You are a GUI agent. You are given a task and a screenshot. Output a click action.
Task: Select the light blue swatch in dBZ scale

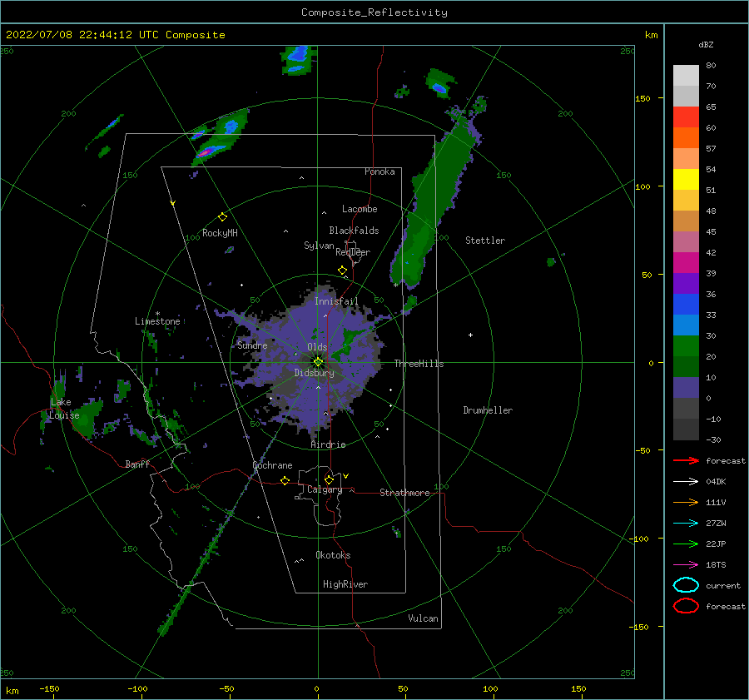click(x=686, y=325)
